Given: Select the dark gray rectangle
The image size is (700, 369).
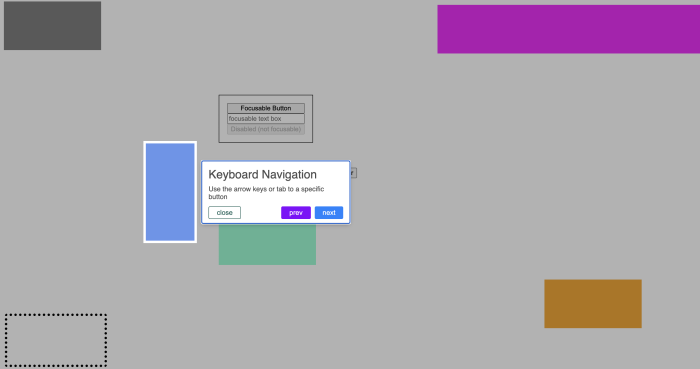Looking at the screenshot, I should [52, 25].
